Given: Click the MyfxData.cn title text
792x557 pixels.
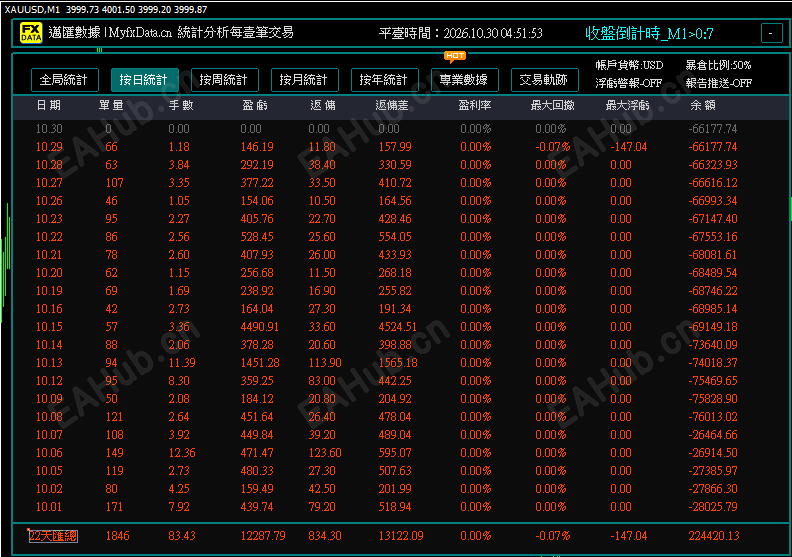Looking at the screenshot, I should click(x=140, y=33).
